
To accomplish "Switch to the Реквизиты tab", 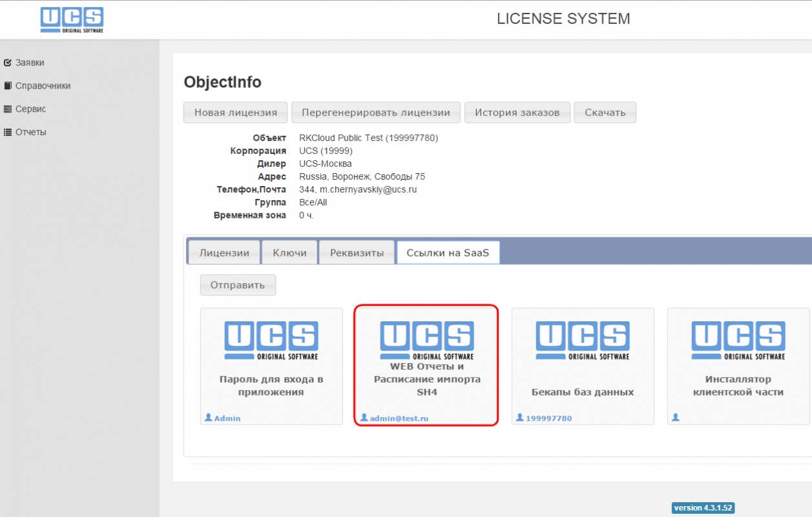I will click(357, 253).
